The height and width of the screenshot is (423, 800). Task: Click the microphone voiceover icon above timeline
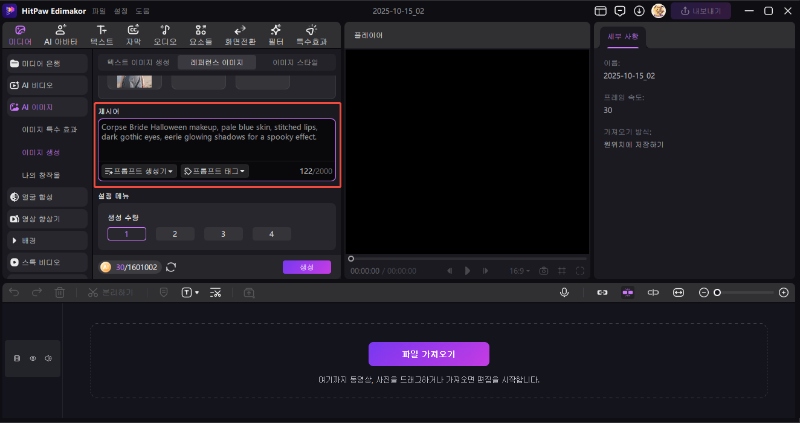(565, 292)
